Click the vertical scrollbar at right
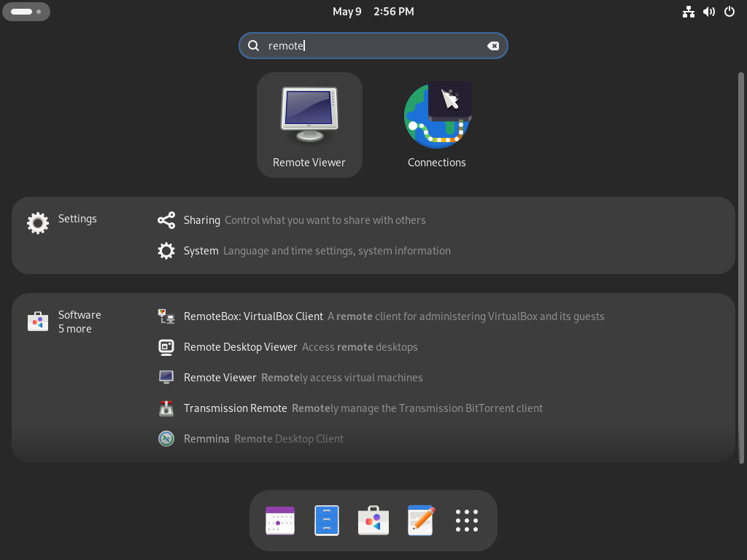Image resolution: width=747 pixels, height=560 pixels. pos(741,268)
